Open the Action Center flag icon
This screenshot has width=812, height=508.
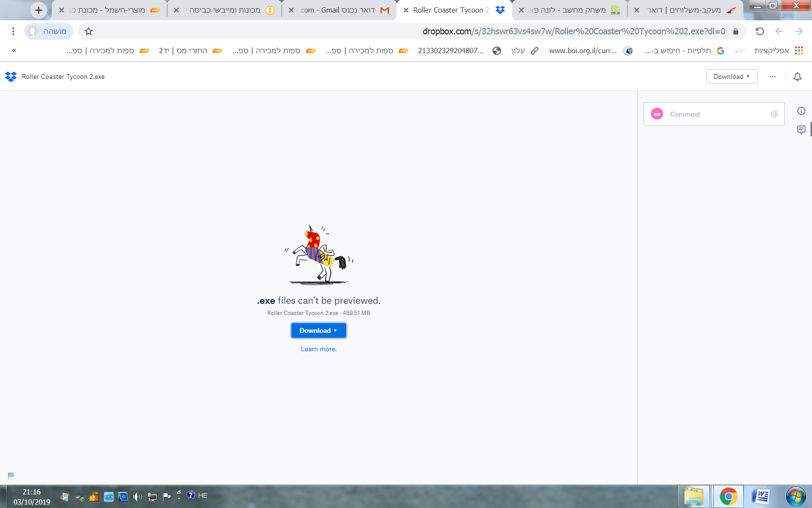click(x=167, y=496)
